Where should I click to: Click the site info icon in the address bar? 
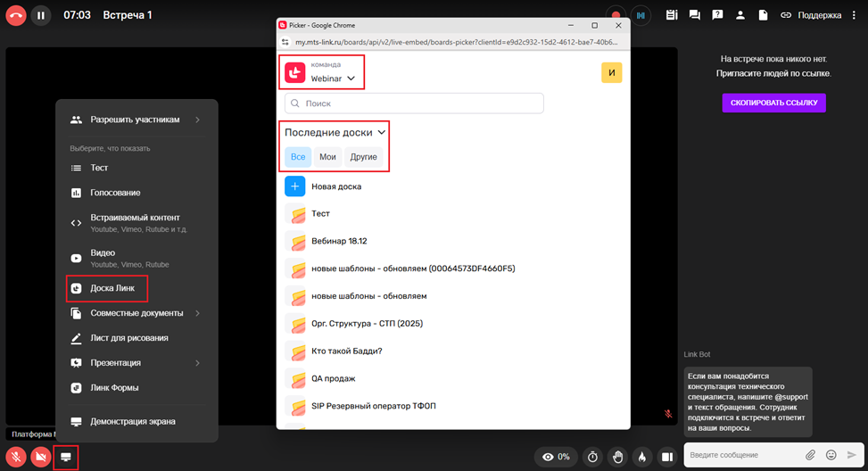coord(285,42)
